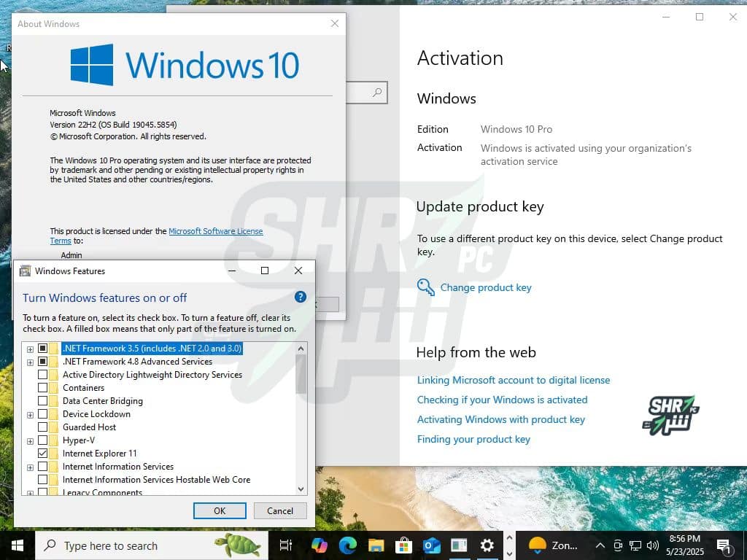The height and width of the screenshot is (560, 747).
Task: Enable Active Directory Lightweight Directory Services checkbox
Action: (x=42, y=375)
